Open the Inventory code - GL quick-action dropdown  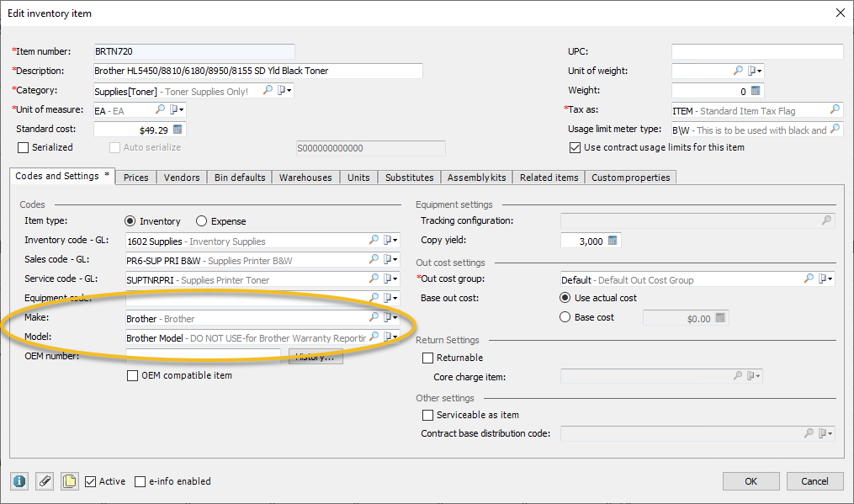tap(390, 240)
